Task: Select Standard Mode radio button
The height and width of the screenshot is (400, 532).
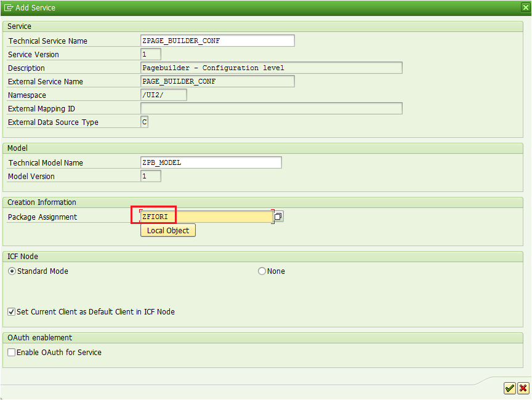Action: (12, 271)
